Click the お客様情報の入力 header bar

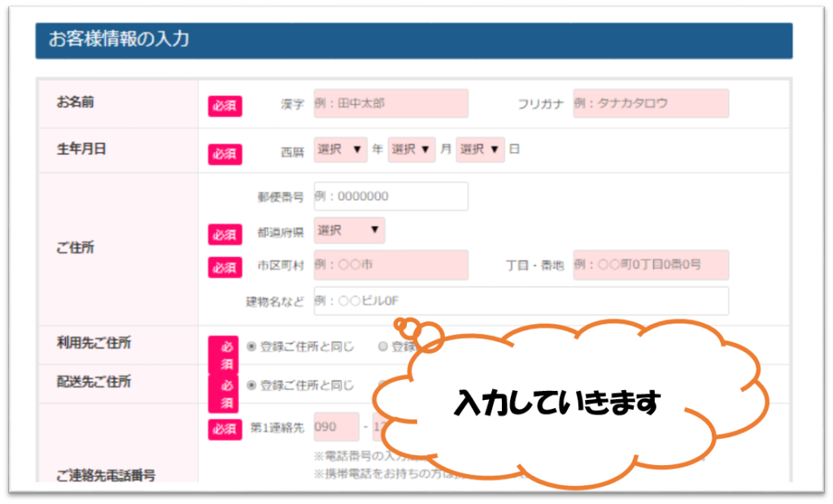[x=416, y=37]
